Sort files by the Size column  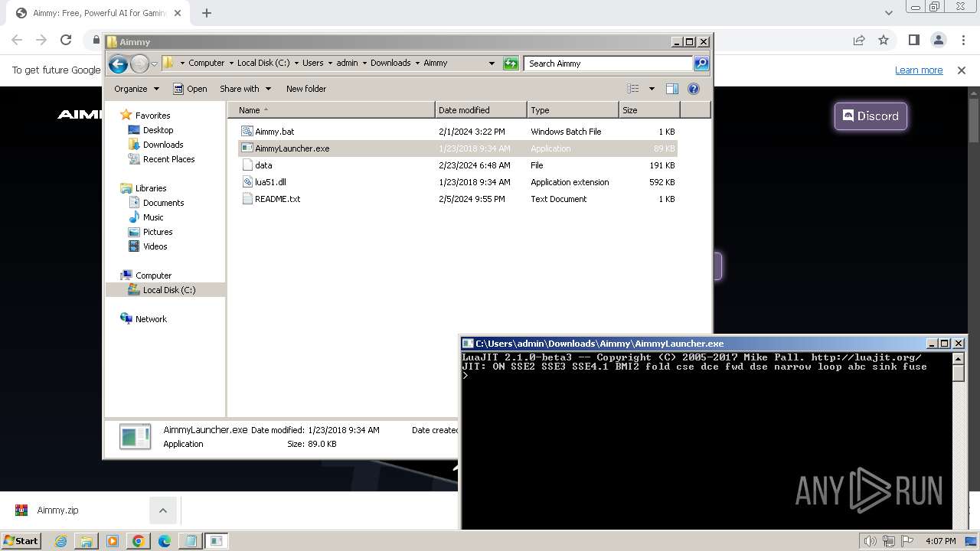(649, 110)
